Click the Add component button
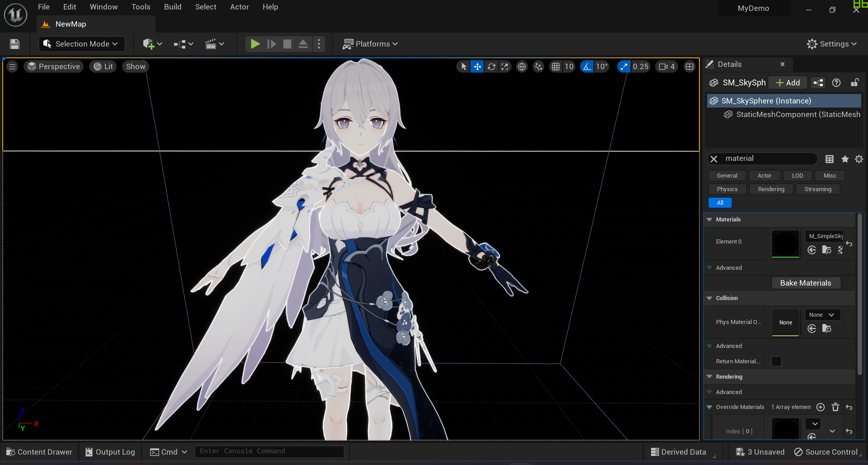The height and width of the screenshot is (465, 868). 788,83
